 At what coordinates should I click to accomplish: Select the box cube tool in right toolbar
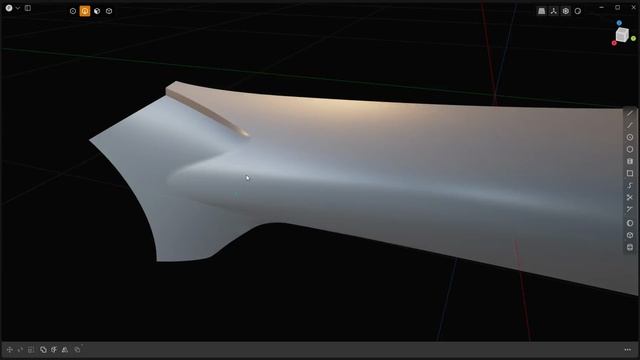click(630, 235)
